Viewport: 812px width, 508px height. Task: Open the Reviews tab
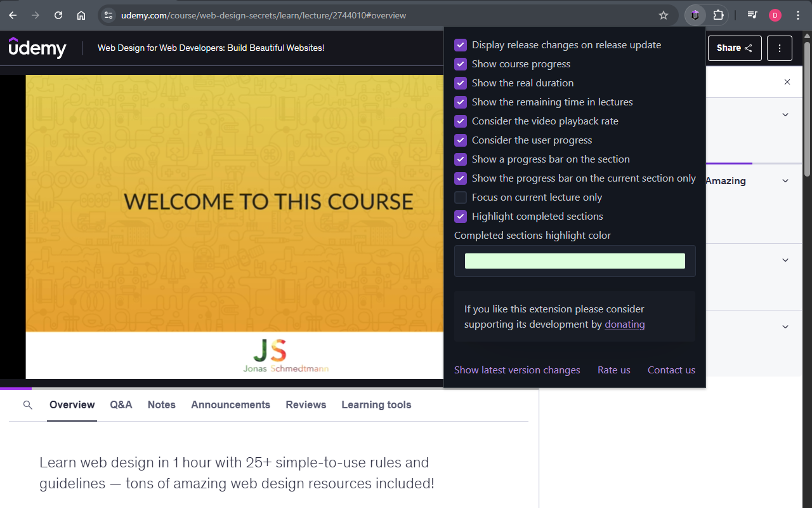(x=306, y=404)
